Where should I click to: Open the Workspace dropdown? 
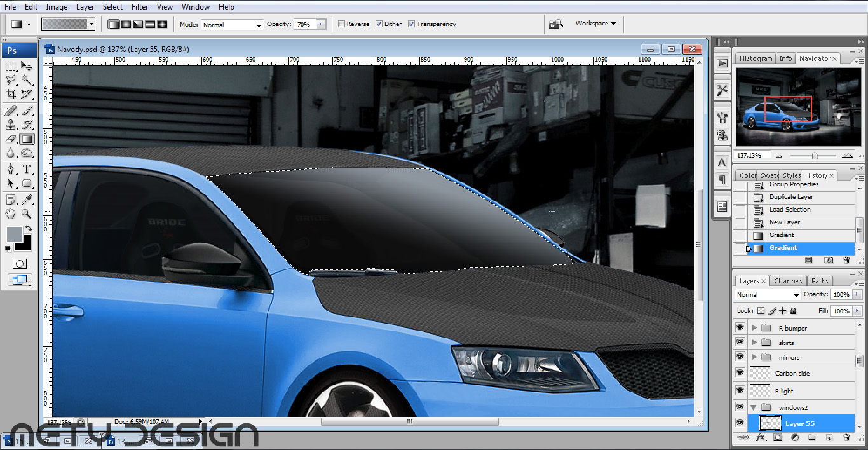[x=596, y=24]
